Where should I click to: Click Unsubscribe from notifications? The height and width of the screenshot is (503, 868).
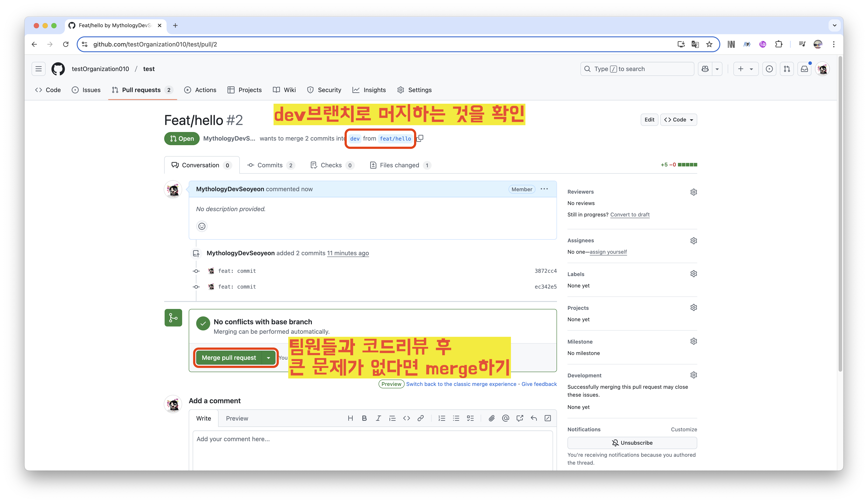point(632,443)
